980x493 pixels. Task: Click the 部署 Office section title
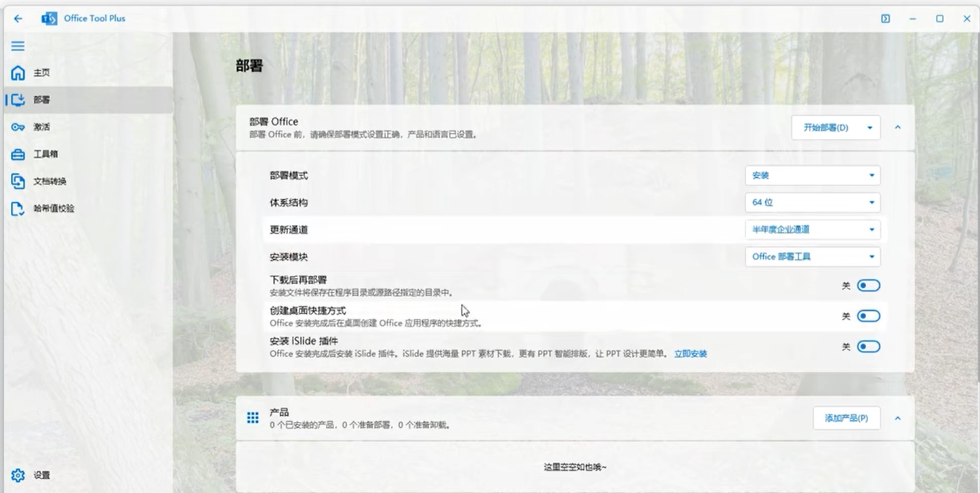coord(274,122)
